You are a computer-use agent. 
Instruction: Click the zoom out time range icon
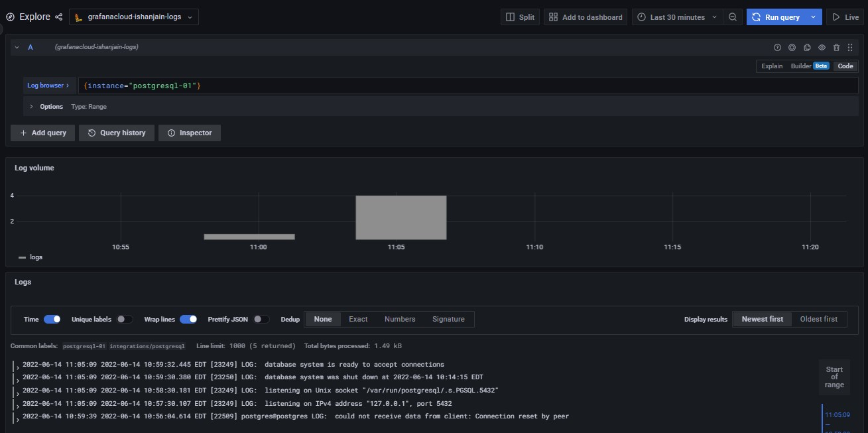(733, 17)
